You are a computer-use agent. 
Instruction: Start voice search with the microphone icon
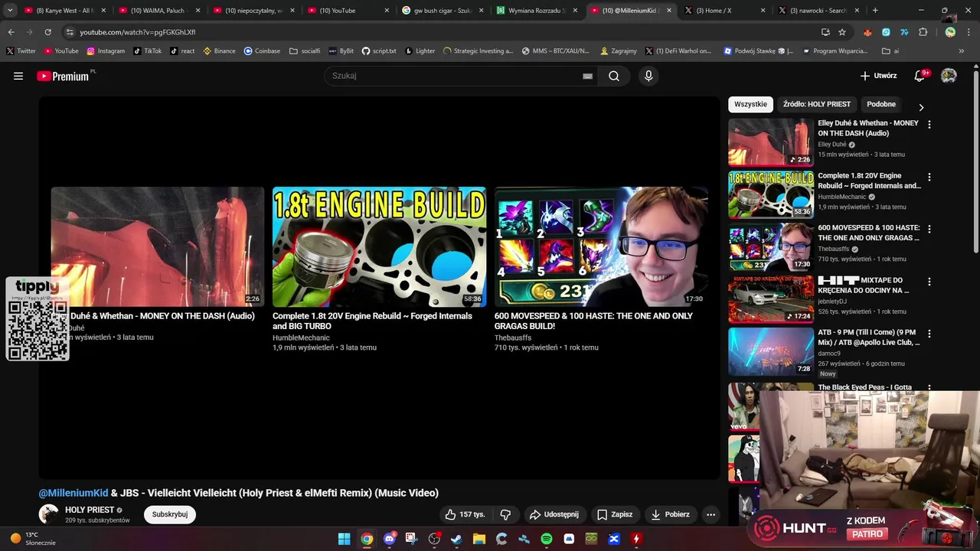(648, 76)
